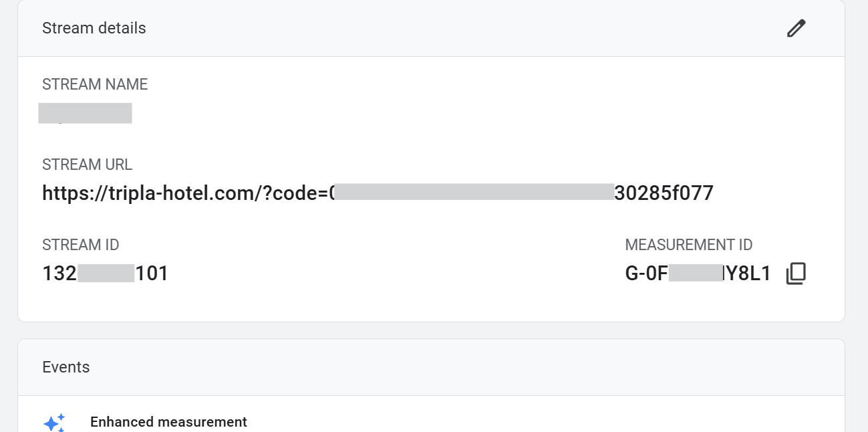868x432 pixels.
Task: Click the MEASUREMENT ID label
Action: pyautogui.click(x=688, y=245)
